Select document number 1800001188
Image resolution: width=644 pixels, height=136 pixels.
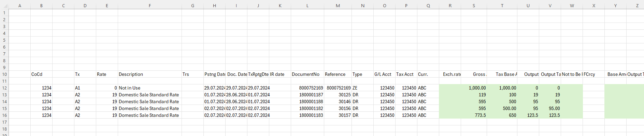click(x=307, y=101)
